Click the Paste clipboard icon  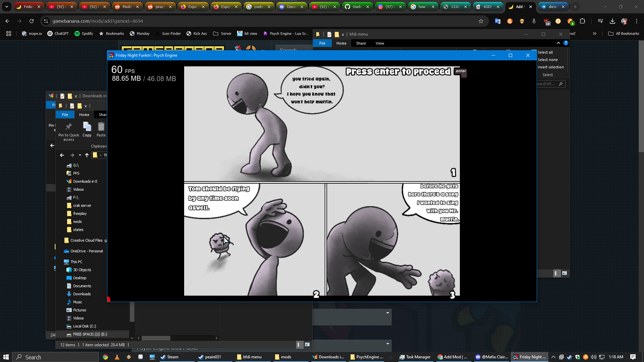pos(101,129)
